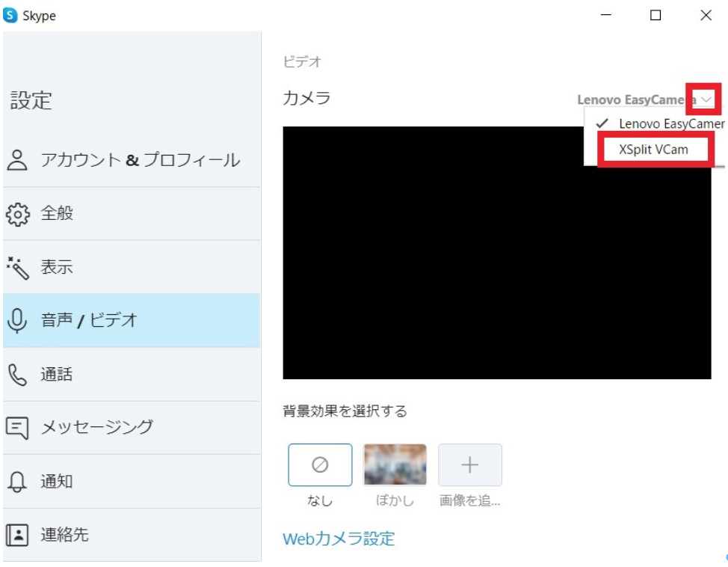Click the ビデオ section heading
The width and height of the screenshot is (728, 567).
302,61
